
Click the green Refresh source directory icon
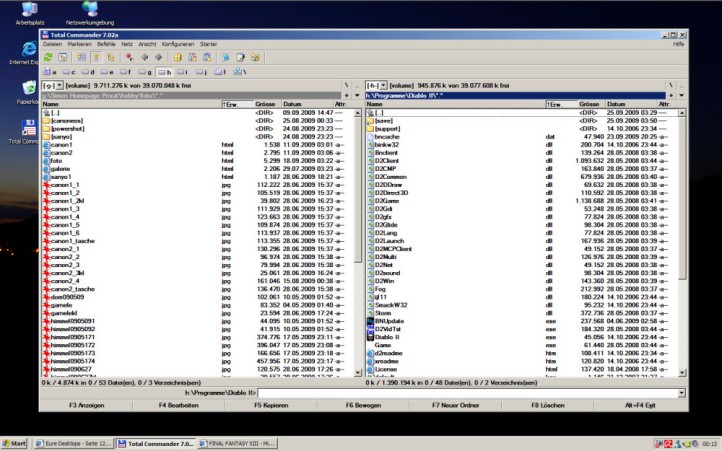48,57
